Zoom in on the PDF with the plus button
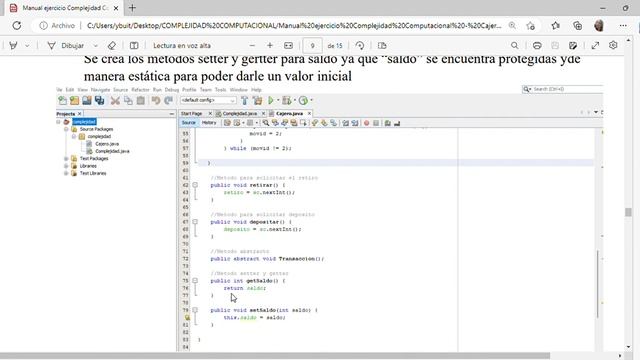This screenshot has height=360, width=640. pos(270,45)
